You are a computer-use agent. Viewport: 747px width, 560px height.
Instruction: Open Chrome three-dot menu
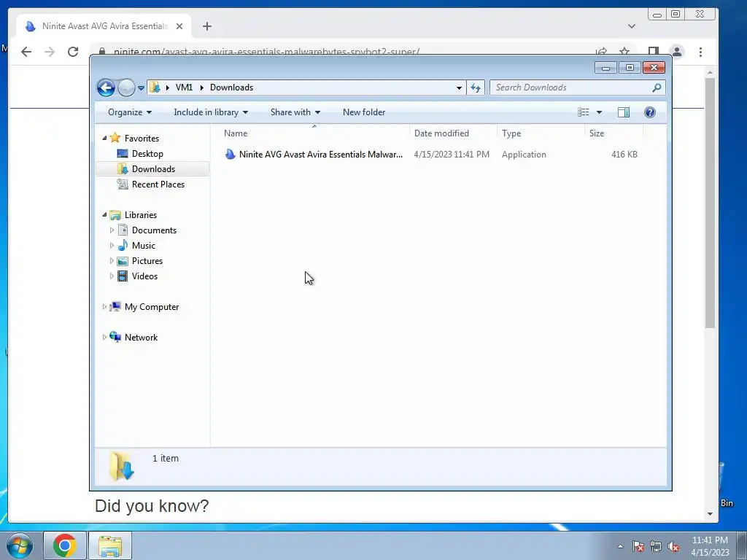[x=700, y=52]
